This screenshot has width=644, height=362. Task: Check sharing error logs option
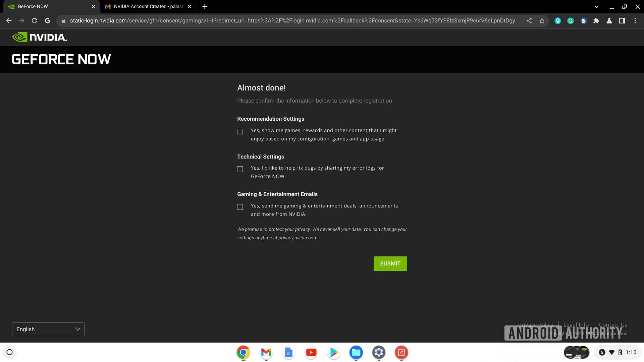(240, 169)
